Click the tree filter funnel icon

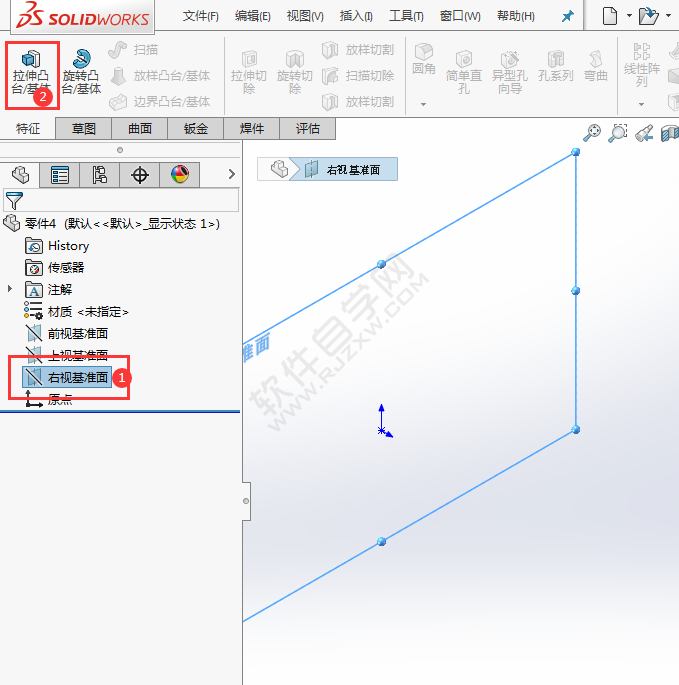point(14,201)
